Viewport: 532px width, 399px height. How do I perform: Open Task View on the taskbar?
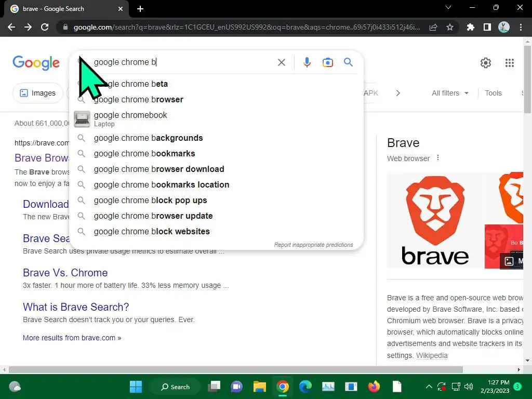pyautogui.click(x=214, y=387)
